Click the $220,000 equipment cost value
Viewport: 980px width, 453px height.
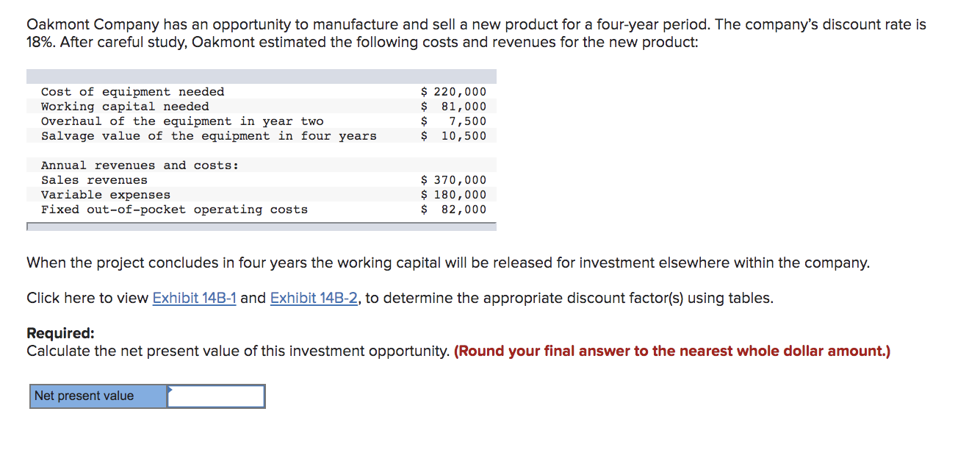[x=453, y=92]
